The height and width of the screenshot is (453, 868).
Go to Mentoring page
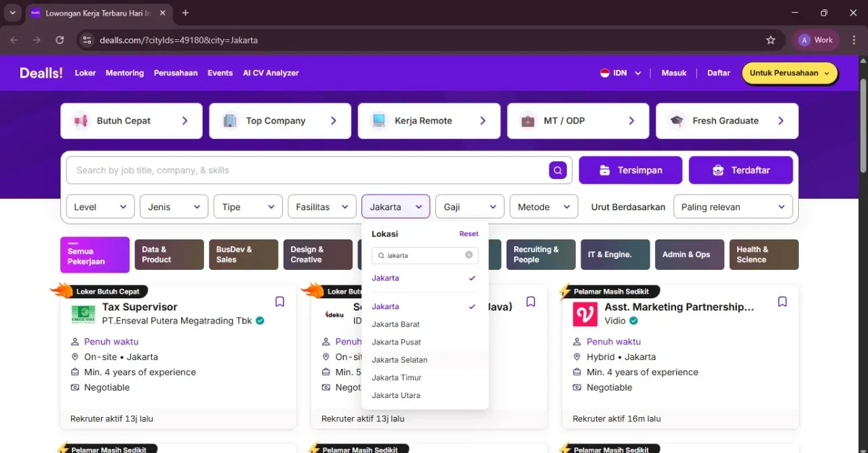(125, 73)
